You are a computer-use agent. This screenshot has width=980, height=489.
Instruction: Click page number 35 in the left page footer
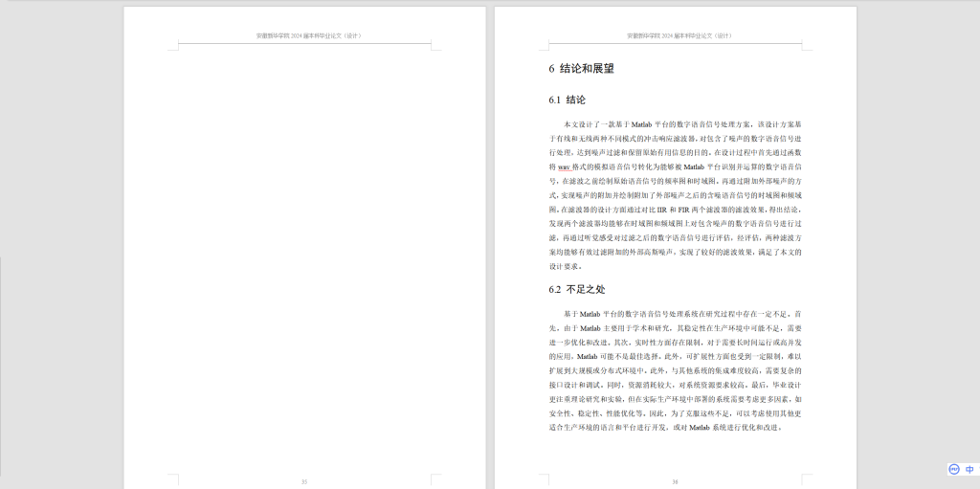pos(304,481)
